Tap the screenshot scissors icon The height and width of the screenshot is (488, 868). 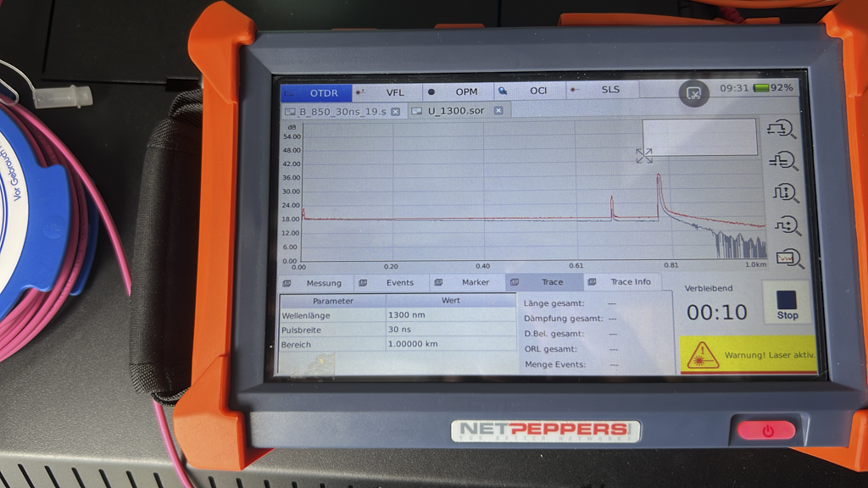tap(693, 93)
